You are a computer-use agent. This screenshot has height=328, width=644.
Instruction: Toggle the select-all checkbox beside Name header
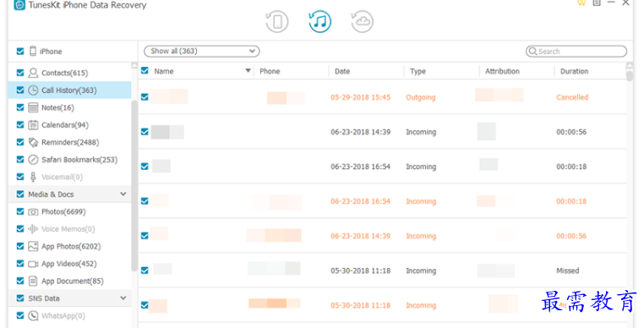click(145, 70)
